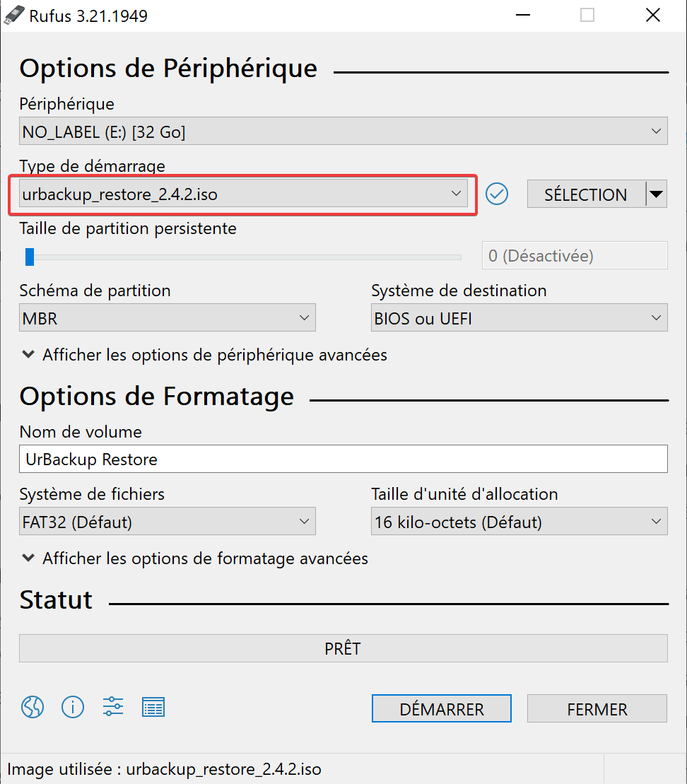The height and width of the screenshot is (784, 687).
Task: Click the SÉLECTION button
Action: click(x=585, y=194)
